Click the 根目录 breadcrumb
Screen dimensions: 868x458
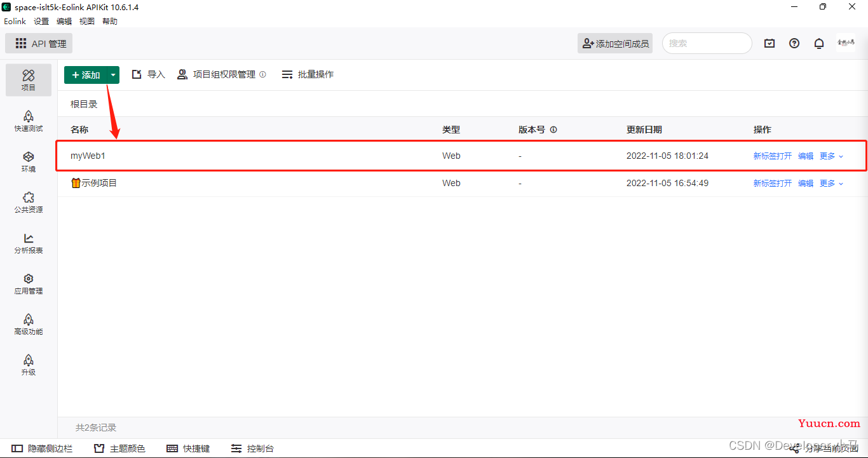84,104
